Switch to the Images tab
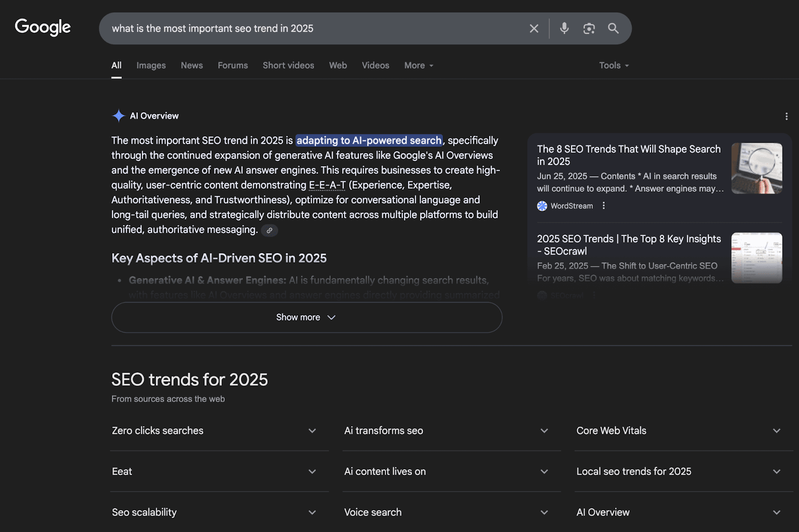799x532 pixels. point(151,65)
